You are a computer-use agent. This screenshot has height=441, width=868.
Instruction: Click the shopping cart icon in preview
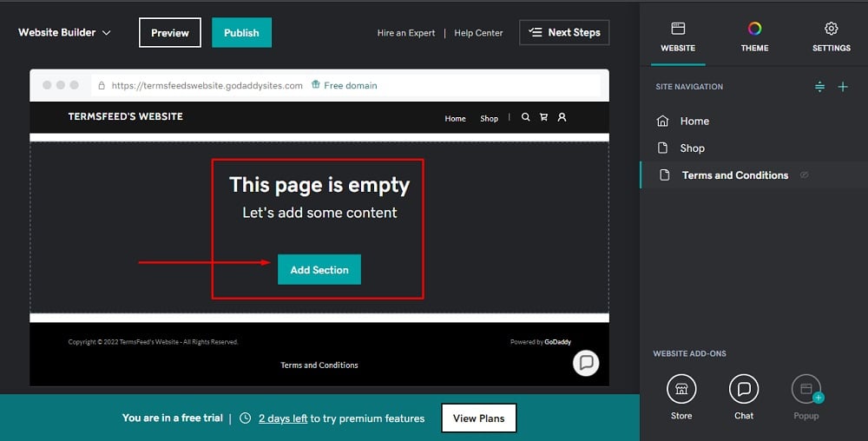543,117
